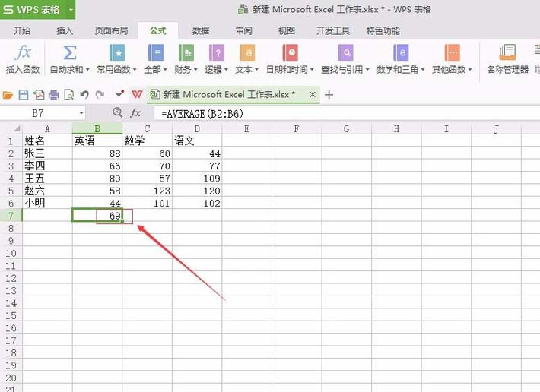The image size is (540, 392).
Task: Open the Date and Time (日期和时间) icon
Action: pos(290,52)
